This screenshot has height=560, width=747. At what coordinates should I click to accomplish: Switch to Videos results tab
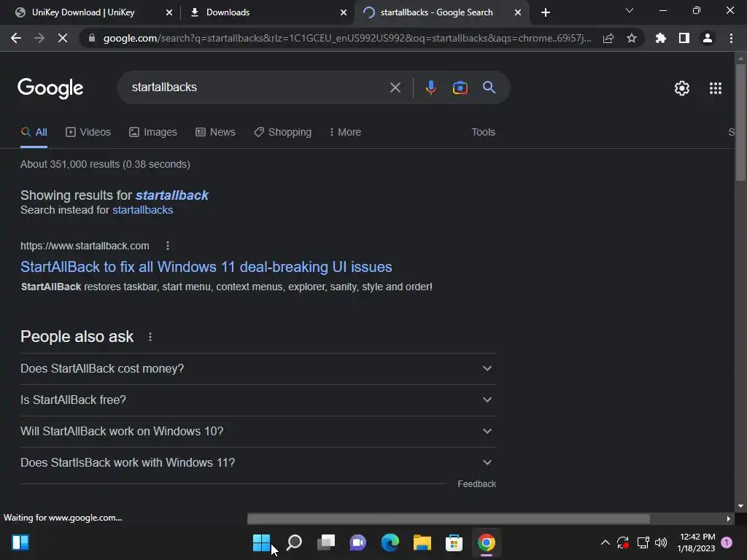pyautogui.click(x=88, y=133)
